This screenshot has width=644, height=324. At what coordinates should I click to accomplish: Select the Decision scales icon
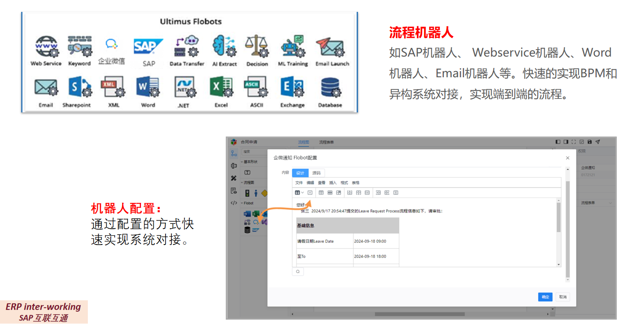257,46
